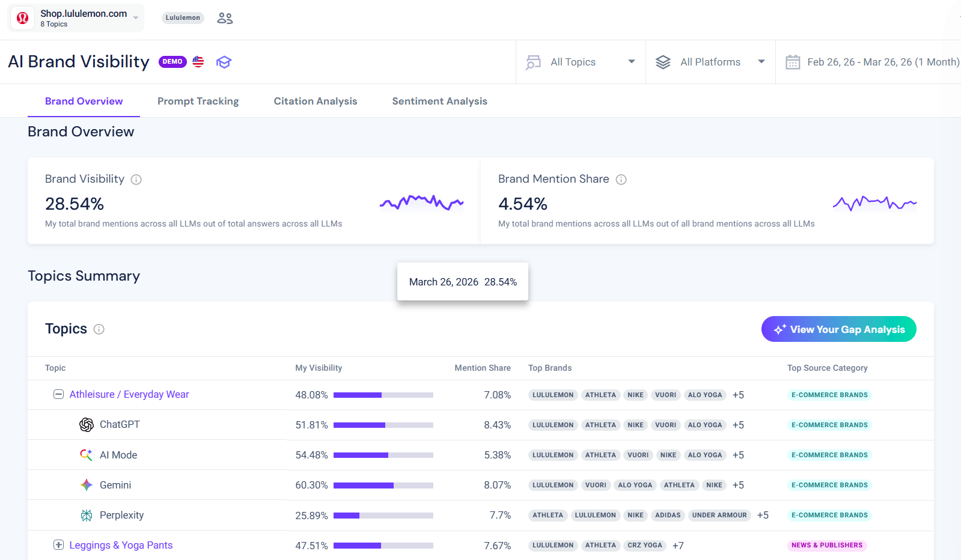
Task: Click the 4.54% mention share value
Action: click(523, 204)
